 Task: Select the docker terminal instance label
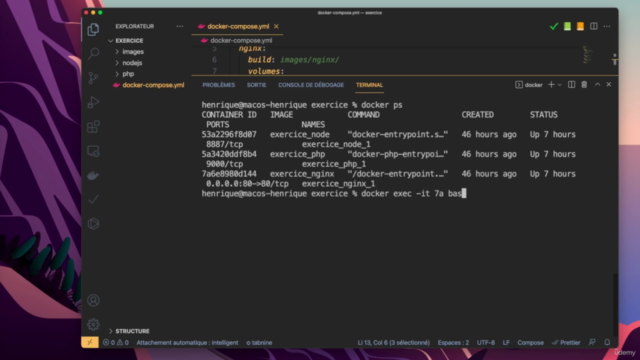[x=529, y=85]
